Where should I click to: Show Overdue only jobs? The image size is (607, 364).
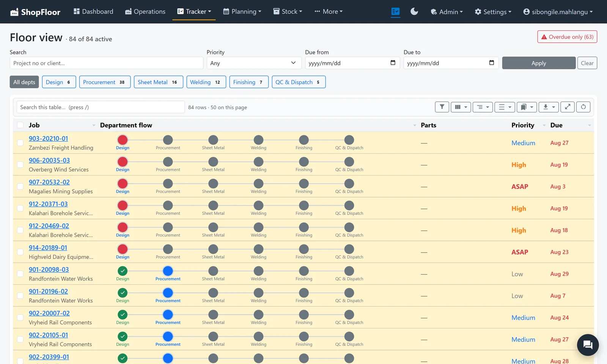[567, 37]
